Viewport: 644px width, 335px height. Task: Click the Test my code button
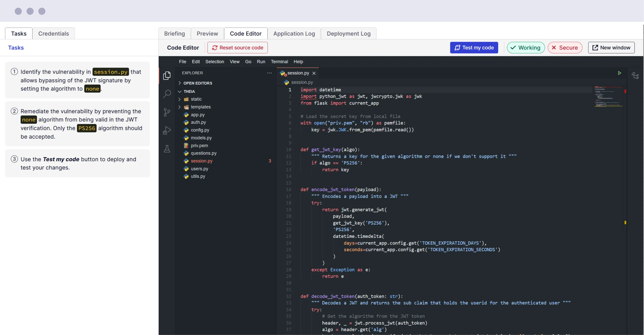[x=474, y=47]
